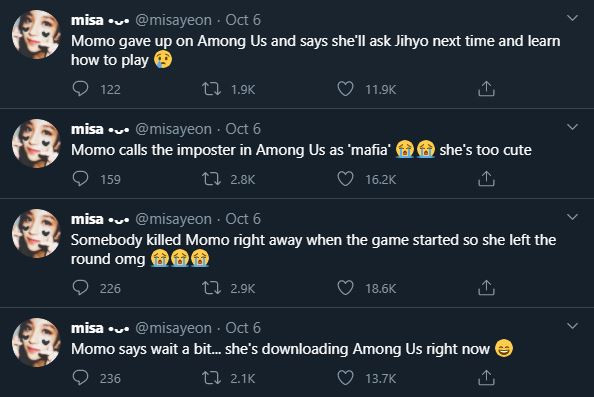
Task: Share the 'mafia' imposter tweet
Action: (x=486, y=179)
